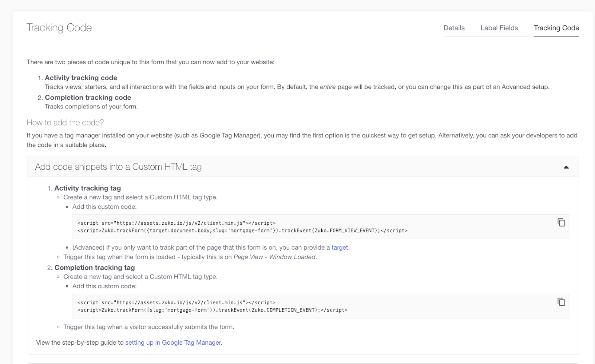This screenshot has height=364, width=595.
Task: Open the target advanced tracking link
Action: click(x=340, y=247)
